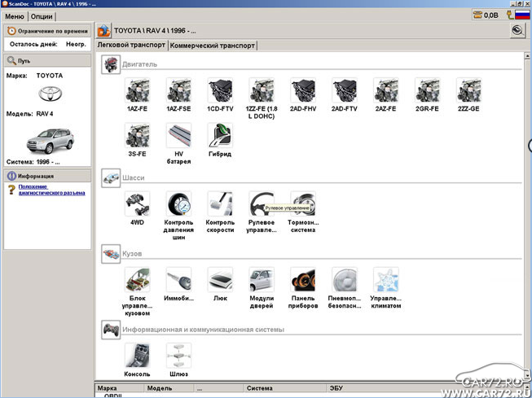Click the RAV 4 car picture
This screenshot has width=532, height=398.
51,141
